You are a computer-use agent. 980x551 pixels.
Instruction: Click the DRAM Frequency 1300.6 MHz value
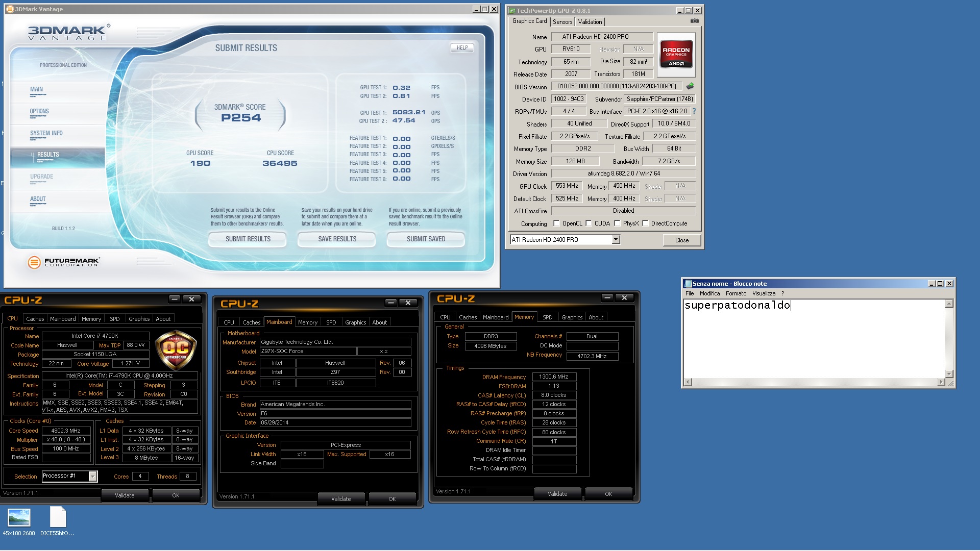pyautogui.click(x=554, y=377)
